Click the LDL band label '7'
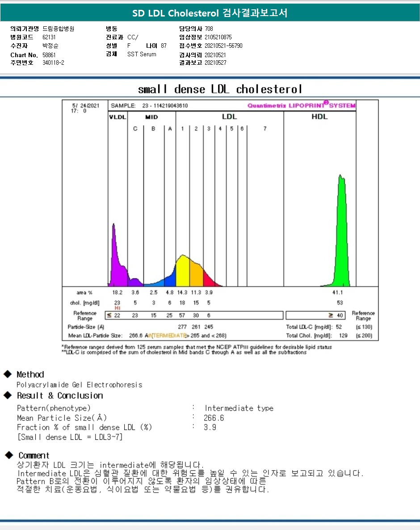The height and width of the screenshot is (530, 420). point(265,129)
